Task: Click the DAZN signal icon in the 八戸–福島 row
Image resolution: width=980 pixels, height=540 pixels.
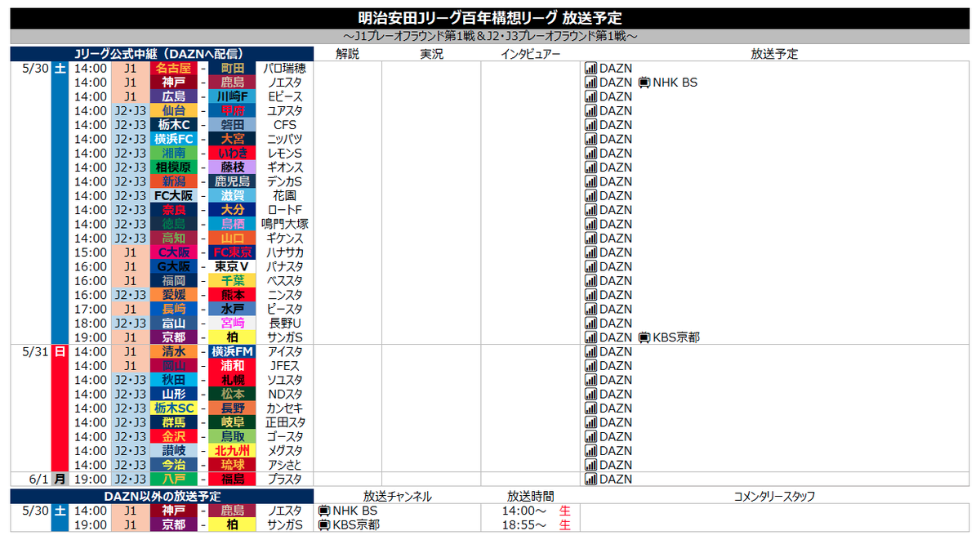Action: [591, 479]
